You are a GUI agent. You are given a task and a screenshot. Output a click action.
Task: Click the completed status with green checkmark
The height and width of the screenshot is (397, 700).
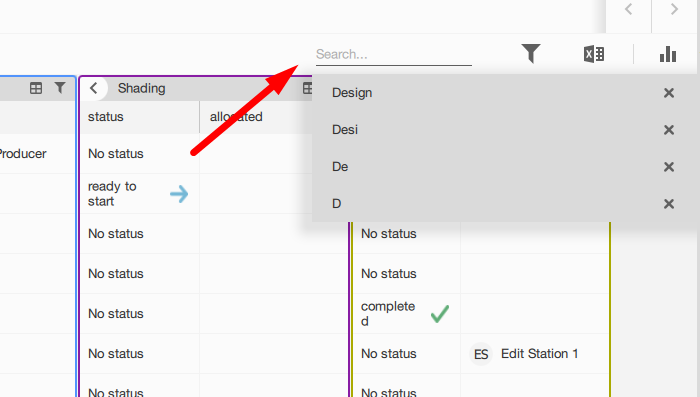tap(406, 313)
